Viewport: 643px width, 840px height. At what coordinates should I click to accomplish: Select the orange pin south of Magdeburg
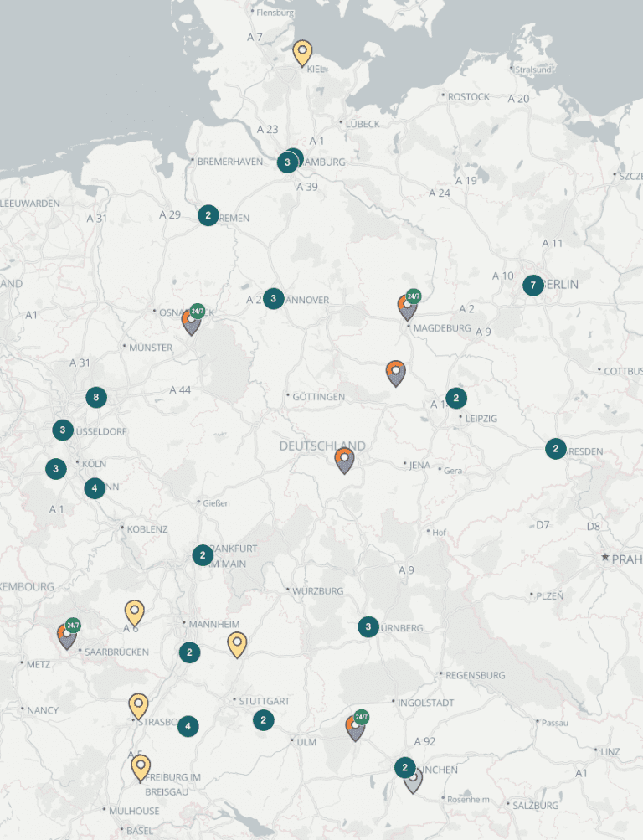pos(396,372)
